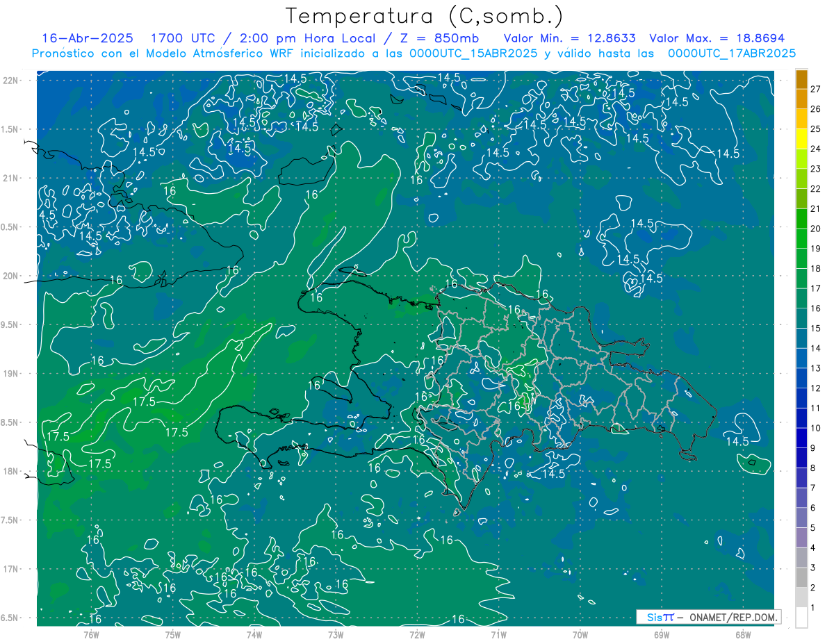Click the "73W" longitude axis label
834x644 pixels.
[336, 634]
